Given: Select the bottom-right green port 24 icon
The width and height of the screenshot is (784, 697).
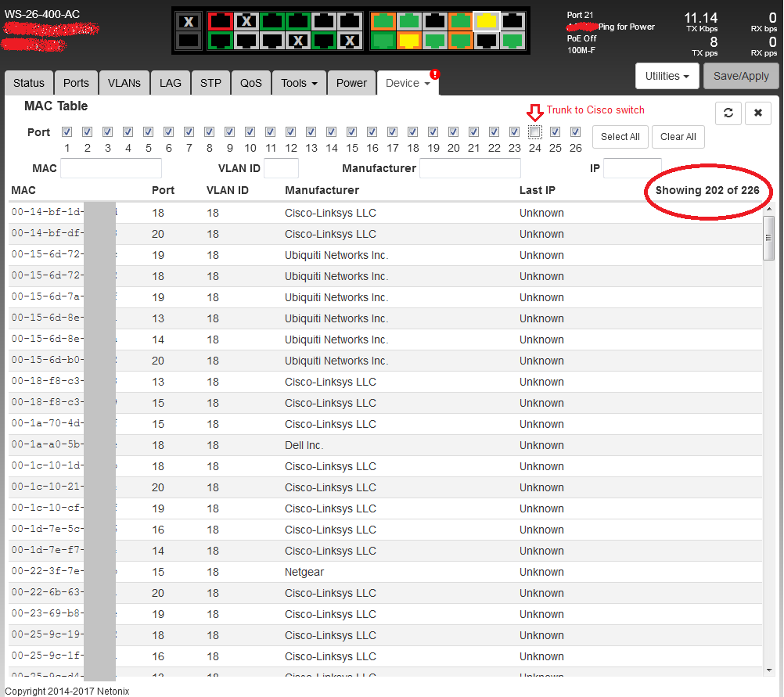Looking at the screenshot, I should (x=512, y=41).
